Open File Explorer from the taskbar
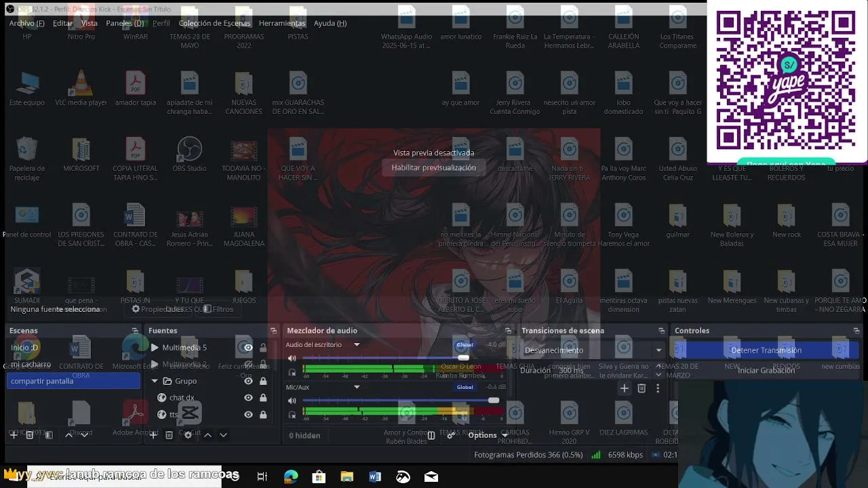868x488 pixels. 347,477
